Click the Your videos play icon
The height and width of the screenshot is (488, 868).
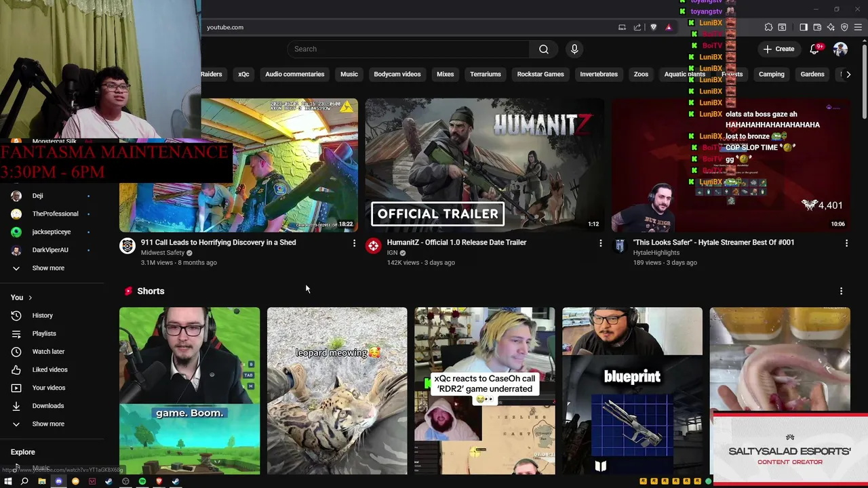(x=16, y=388)
